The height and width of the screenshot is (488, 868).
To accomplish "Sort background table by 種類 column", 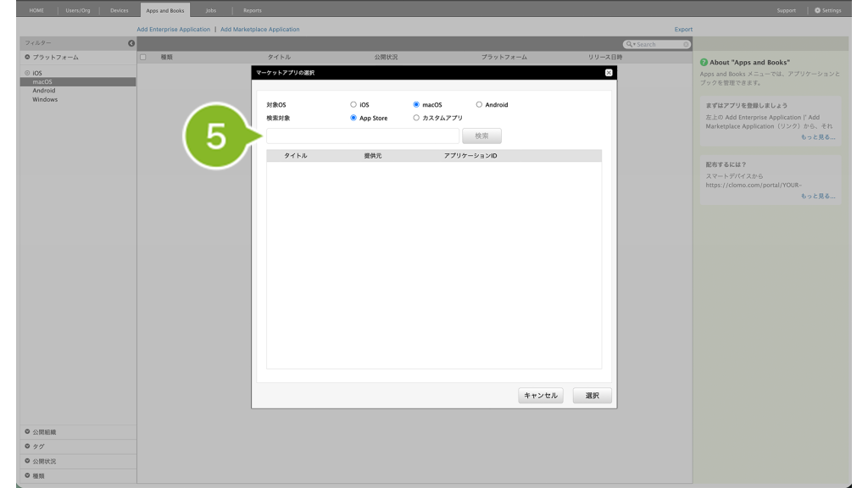I will pyautogui.click(x=167, y=57).
